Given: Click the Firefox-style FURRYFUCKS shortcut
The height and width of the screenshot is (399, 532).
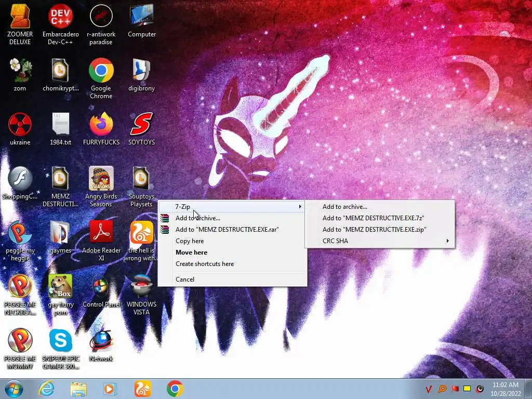Looking at the screenshot, I should (x=101, y=129).
